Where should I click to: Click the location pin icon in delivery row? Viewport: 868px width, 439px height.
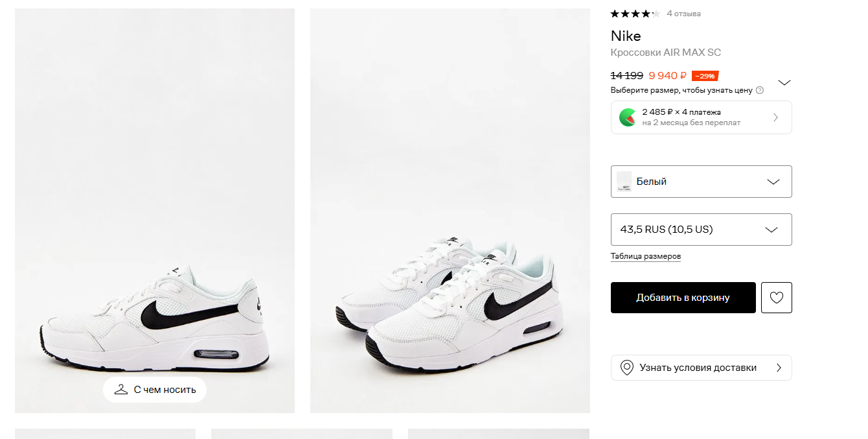tap(626, 368)
